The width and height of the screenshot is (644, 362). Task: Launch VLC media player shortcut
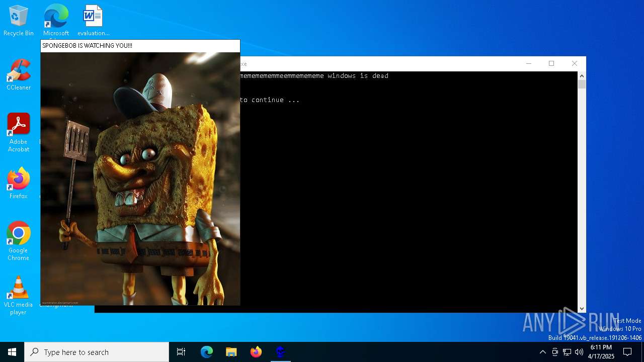tap(19, 296)
